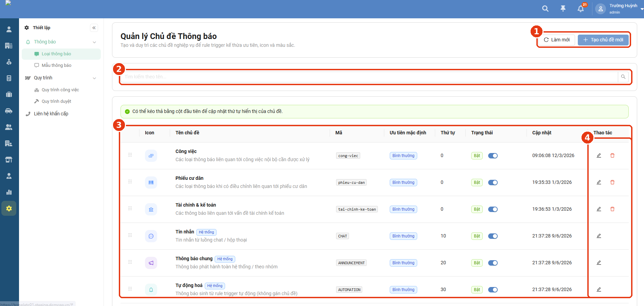The width and height of the screenshot is (644, 306).
Task: Click the bell icon of Tự động hoá row
Action: tap(151, 290)
